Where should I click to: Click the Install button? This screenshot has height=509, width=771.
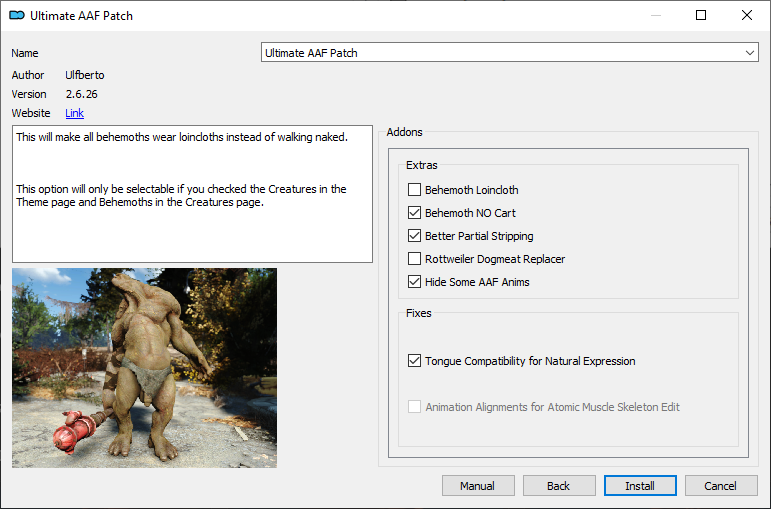640,486
